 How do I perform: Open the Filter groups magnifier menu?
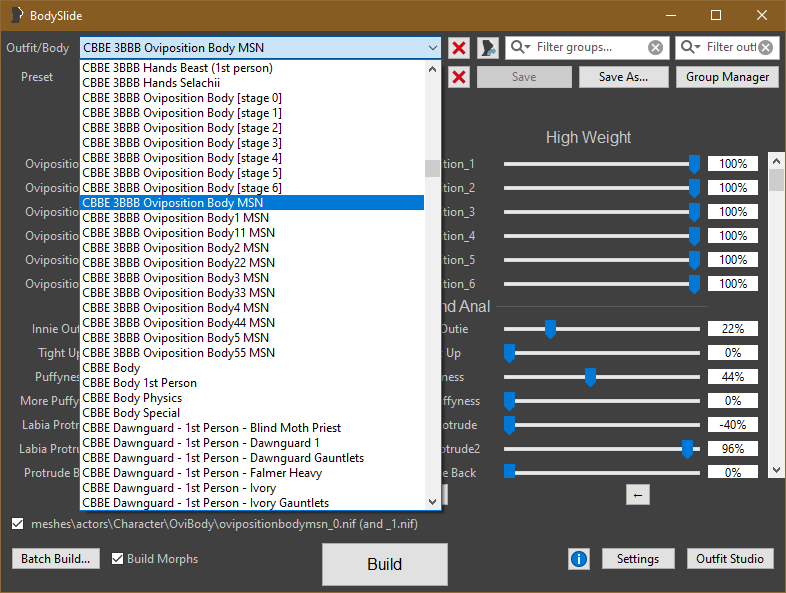pyautogui.click(x=520, y=47)
